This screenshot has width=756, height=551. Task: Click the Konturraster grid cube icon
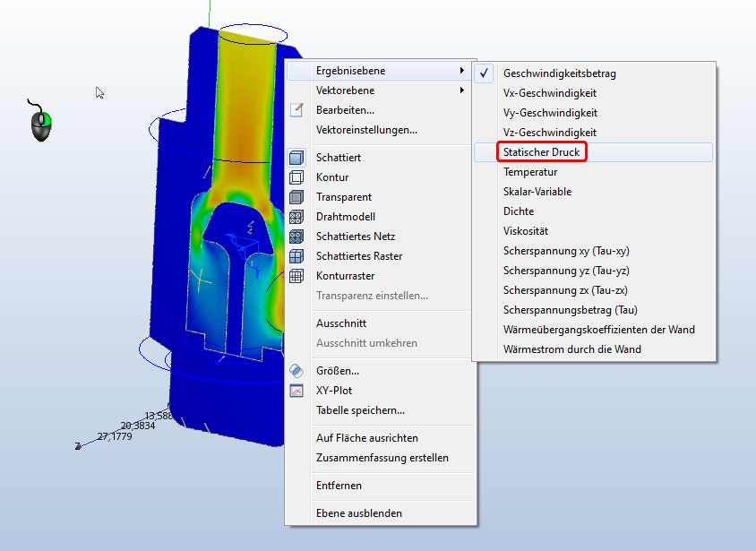[296, 276]
